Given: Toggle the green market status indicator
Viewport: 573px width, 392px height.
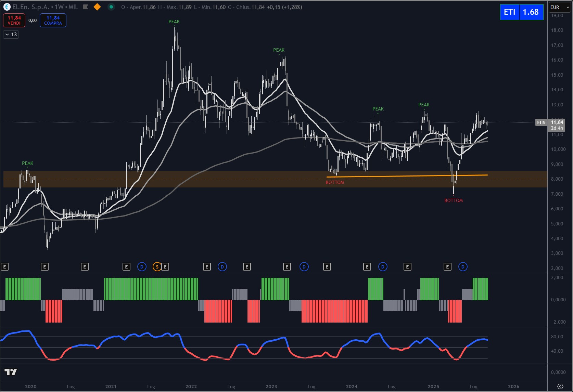Looking at the screenshot, I should (111, 7).
